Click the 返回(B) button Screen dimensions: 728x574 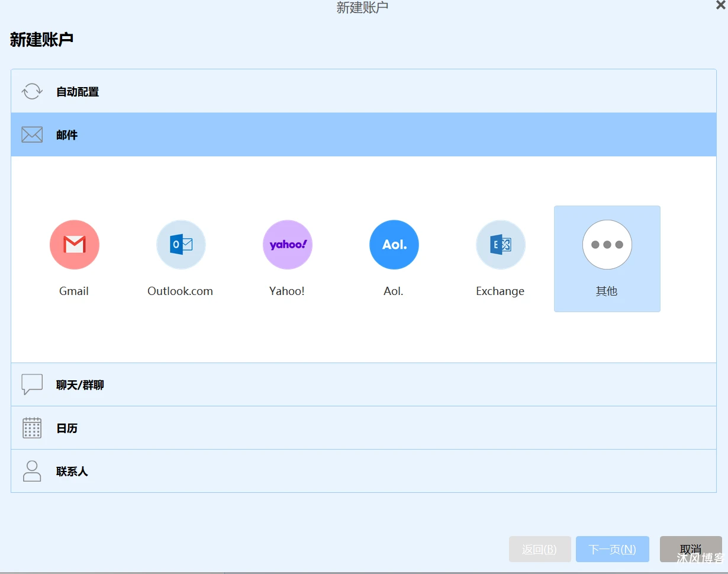pyautogui.click(x=540, y=549)
